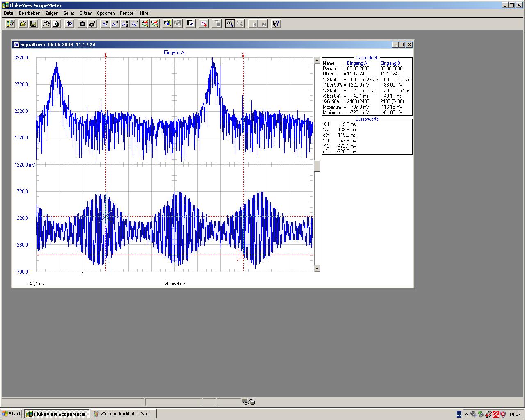525x420 pixels.
Task: Click the Windows Start button
Action: [x=11, y=414]
